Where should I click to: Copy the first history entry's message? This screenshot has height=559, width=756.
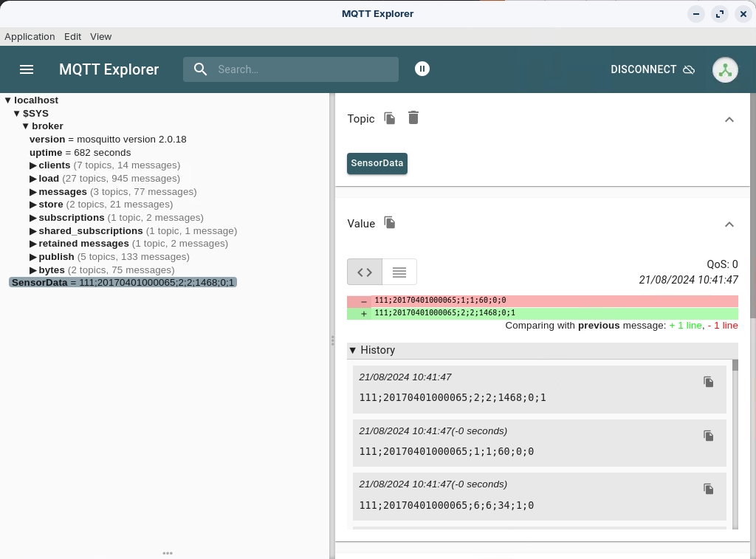tap(708, 382)
